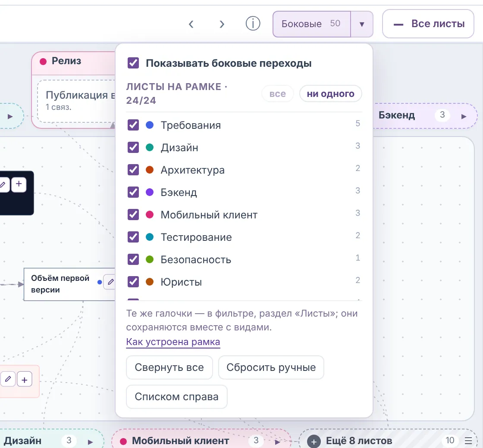The width and height of the screenshot is (483, 448).
Task: Uncheck the "Требования" sheet checkbox
Action: (133, 125)
